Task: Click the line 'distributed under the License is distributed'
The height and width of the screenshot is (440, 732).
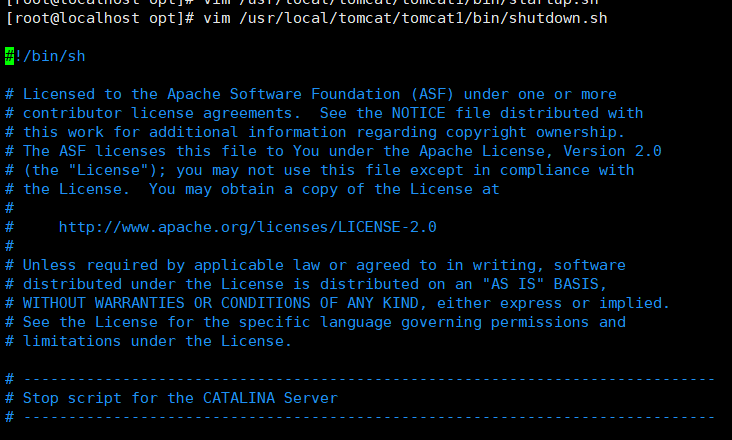Action: pyautogui.click(x=306, y=284)
